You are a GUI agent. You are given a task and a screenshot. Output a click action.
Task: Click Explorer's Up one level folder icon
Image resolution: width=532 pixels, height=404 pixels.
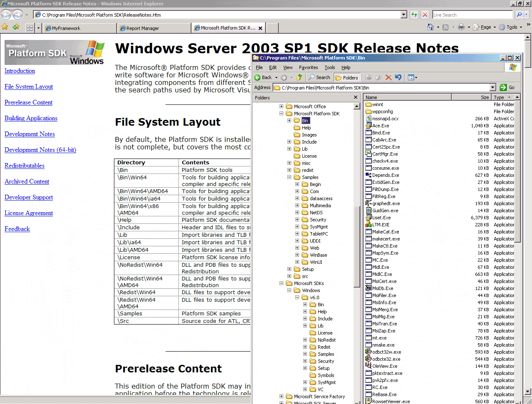299,77
